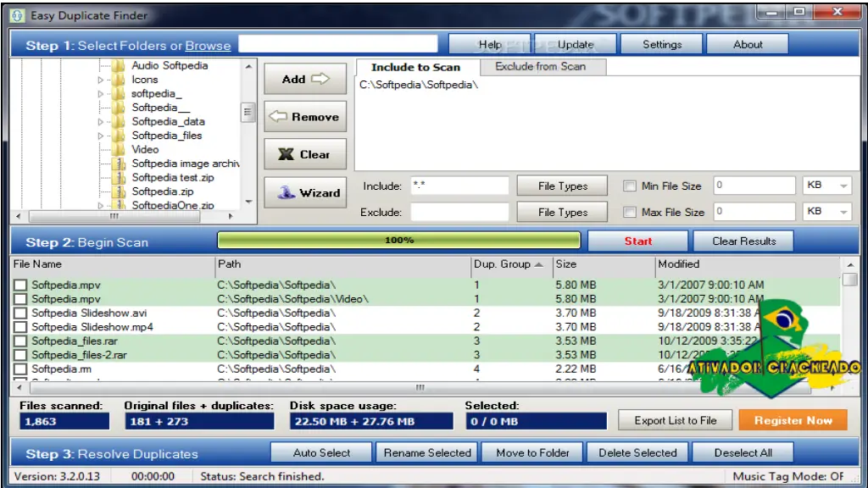
Task: Open File Types for Exclude filter
Action: pyautogui.click(x=563, y=212)
